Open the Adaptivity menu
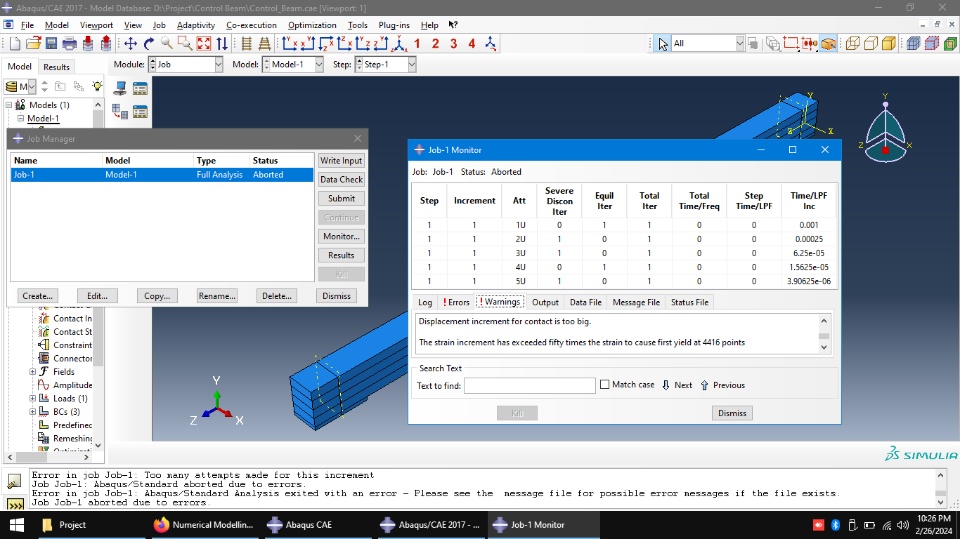 point(195,25)
